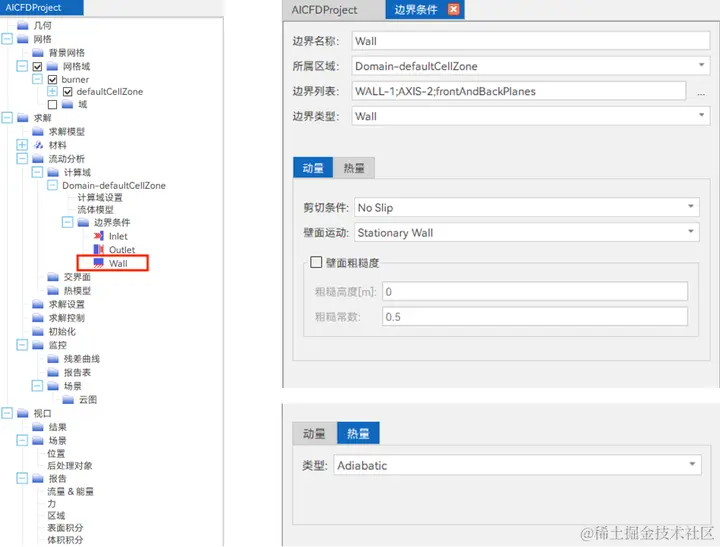Viewport: 720px width, 547px height.
Task: Collapse the 边界条件 tree node
Action: pos(68,222)
